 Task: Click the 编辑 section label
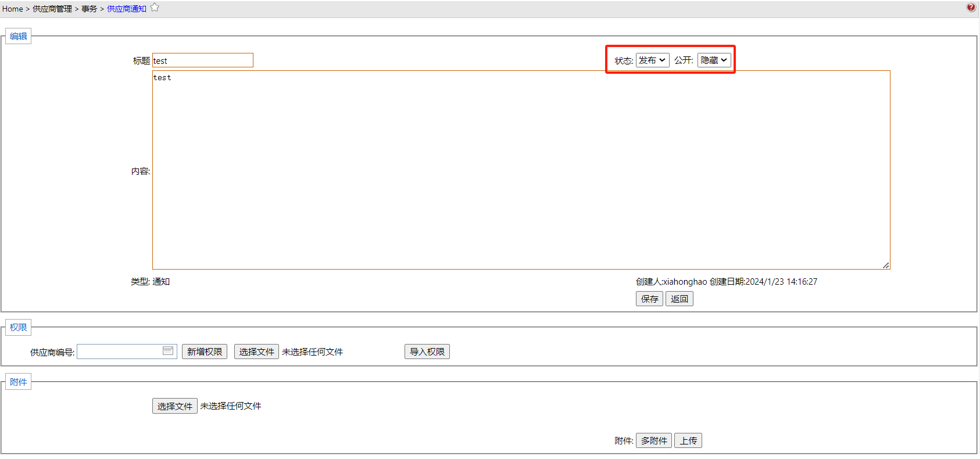point(19,36)
